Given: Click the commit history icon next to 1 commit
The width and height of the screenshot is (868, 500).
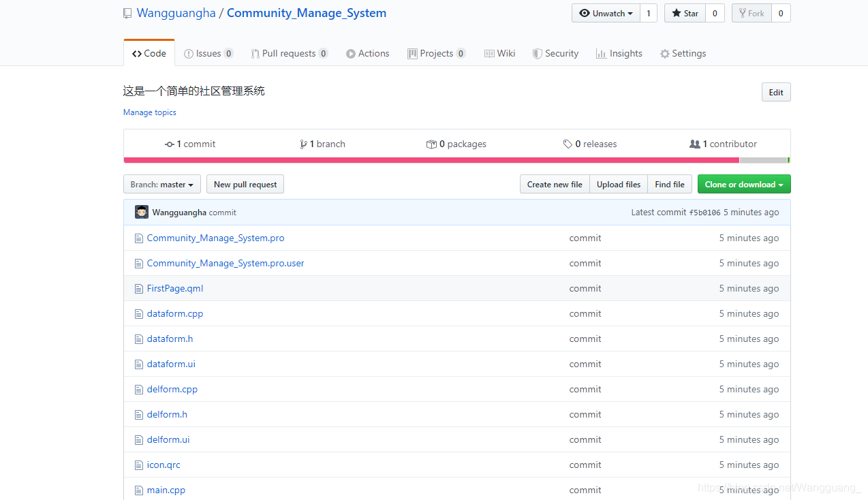Looking at the screenshot, I should [x=170, y=144].
